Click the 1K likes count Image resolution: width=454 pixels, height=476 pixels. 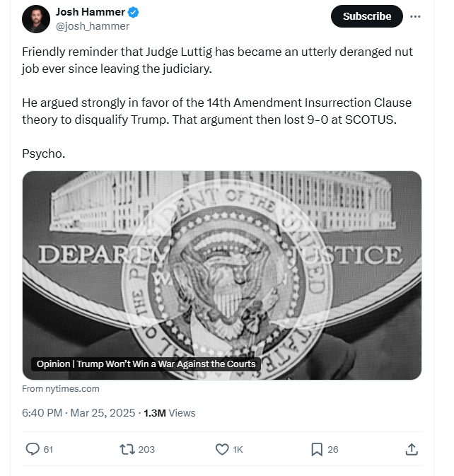coord(238,449)
